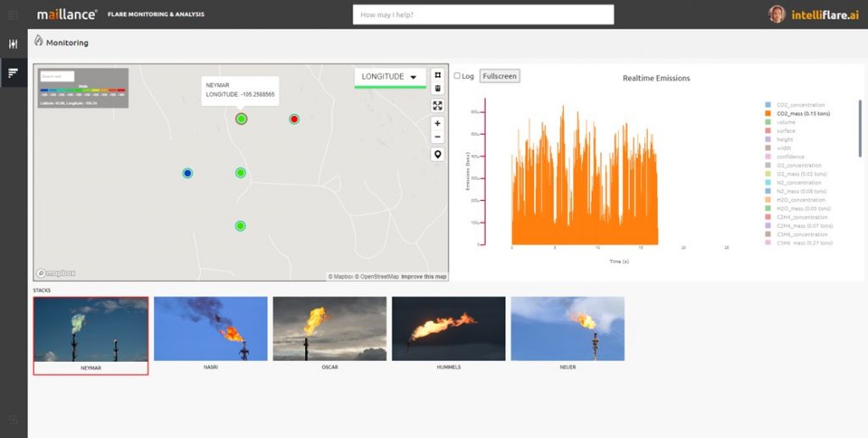Open the user profile menu by avatar
Viewport: 868px width, 438px height.
tap(776, 14)
